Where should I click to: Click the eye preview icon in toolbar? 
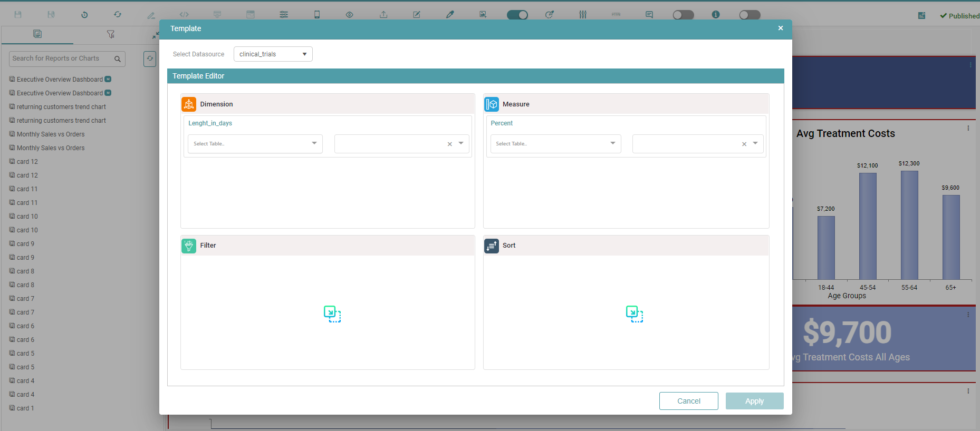click(350, 15)
